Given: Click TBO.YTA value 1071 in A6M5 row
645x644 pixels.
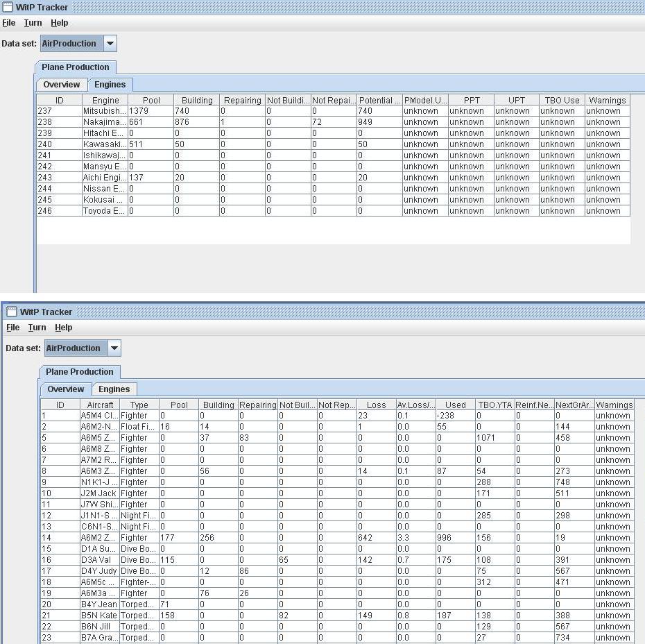Looking at the screenshot, I should (495, 438).
